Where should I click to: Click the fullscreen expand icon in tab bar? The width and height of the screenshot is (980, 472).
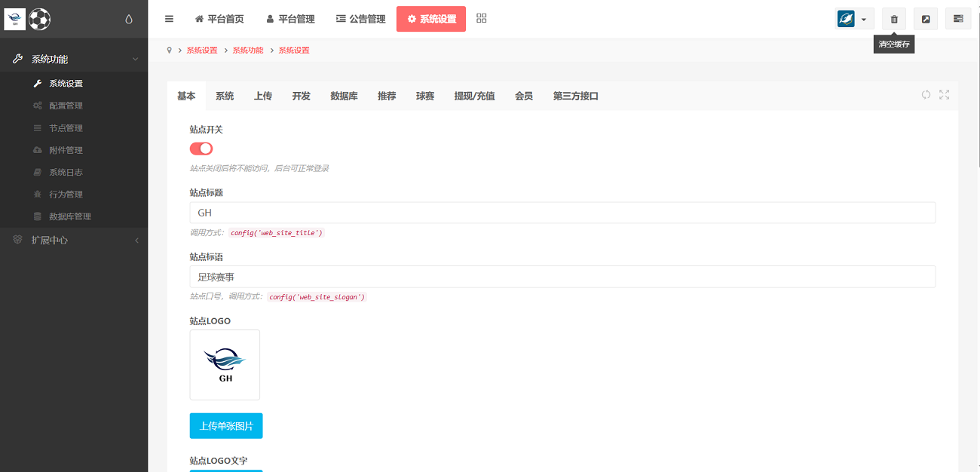tap(944, 95)
